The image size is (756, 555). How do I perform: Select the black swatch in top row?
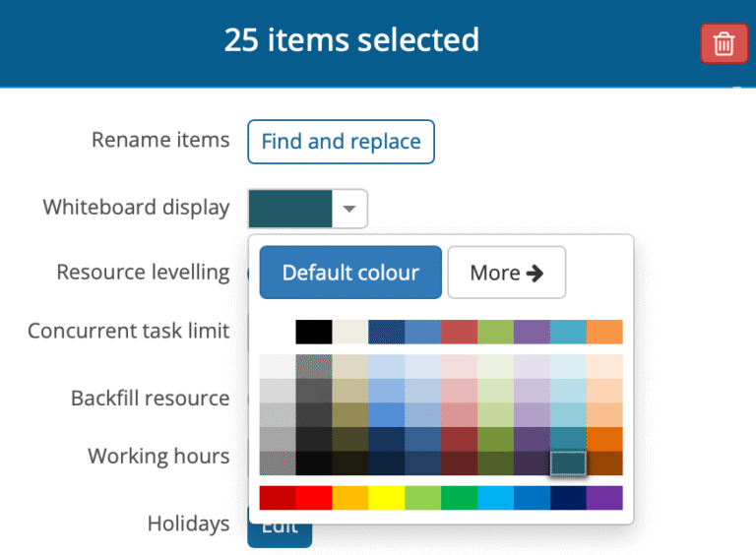pyautogui.click(x=314, y=333)
